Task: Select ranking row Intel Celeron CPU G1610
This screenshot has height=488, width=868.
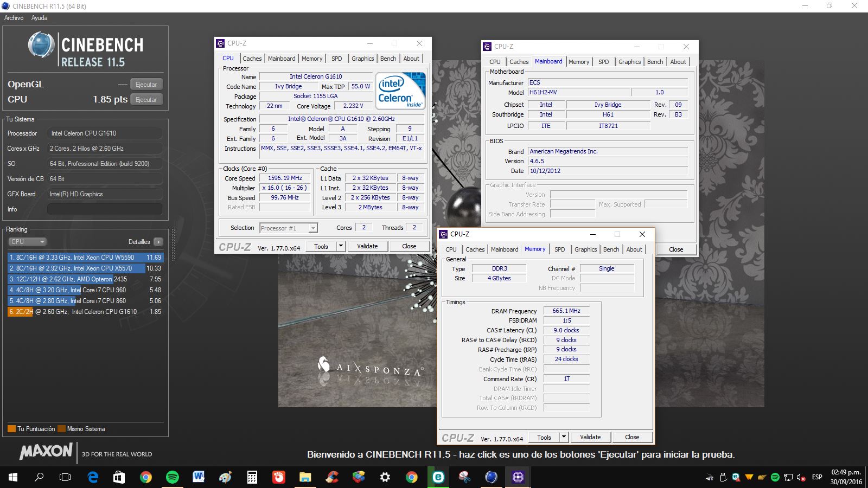Action: 85,312
